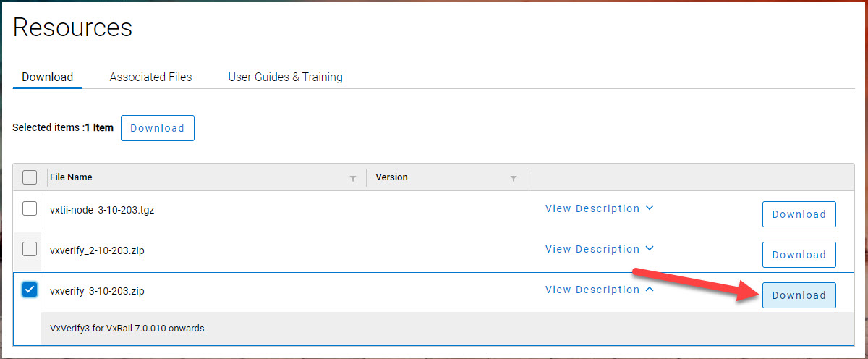The width and height of the screenshot is (868, 359).
Task: Check the vxtii-node_3-10-203.tgz checkbox
Action: (30, 209)
